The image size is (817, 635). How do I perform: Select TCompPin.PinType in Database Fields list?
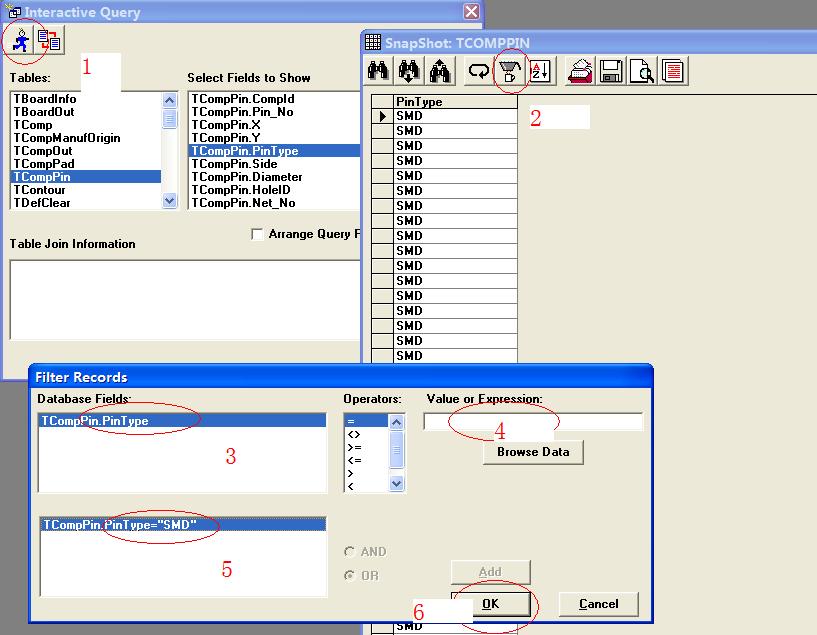pyautogui.click(x=182, y=420)
